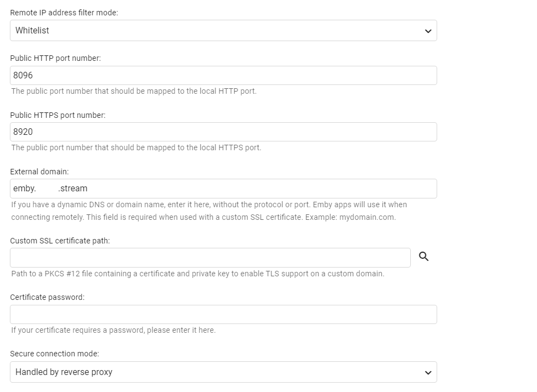Viewport: 537px width, 392px height.
Task: Click the "Secure connection mode" label
Action: [x=54, y=354]
